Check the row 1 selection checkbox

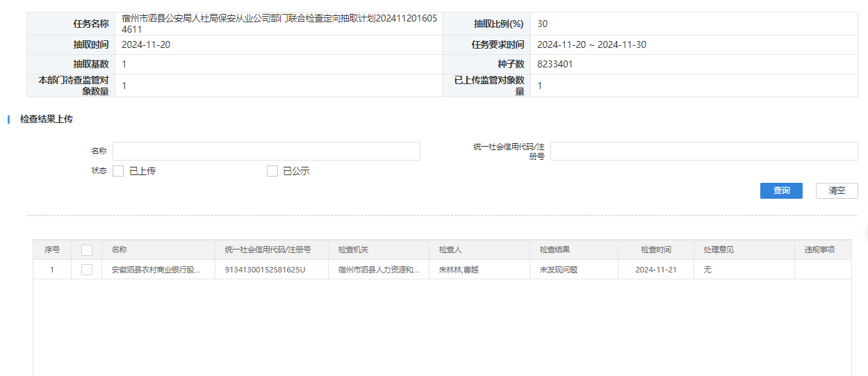87,270
